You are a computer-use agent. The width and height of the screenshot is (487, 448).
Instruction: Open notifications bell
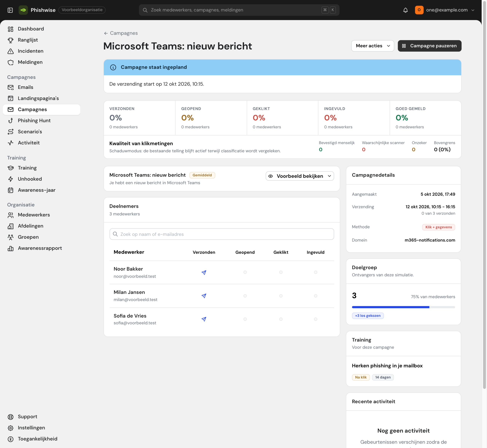coord(405,10)
